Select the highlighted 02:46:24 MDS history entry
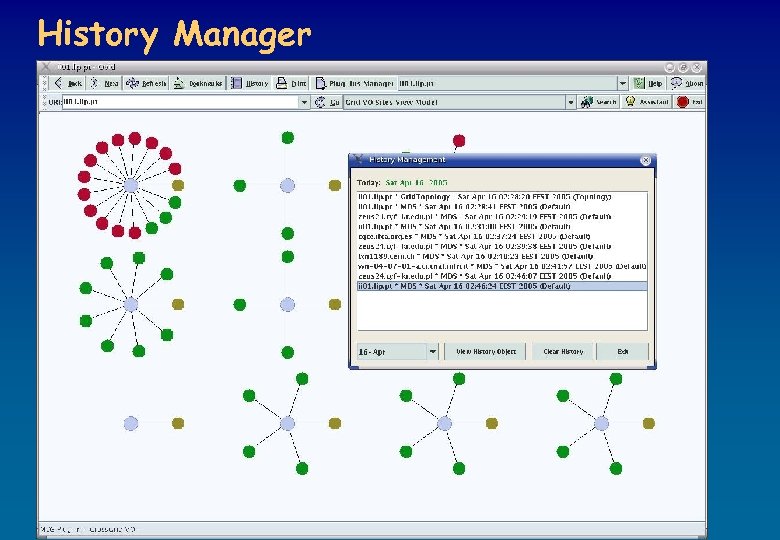The height and width of the screenshot is (540, 780). click(x=502, y=286)
